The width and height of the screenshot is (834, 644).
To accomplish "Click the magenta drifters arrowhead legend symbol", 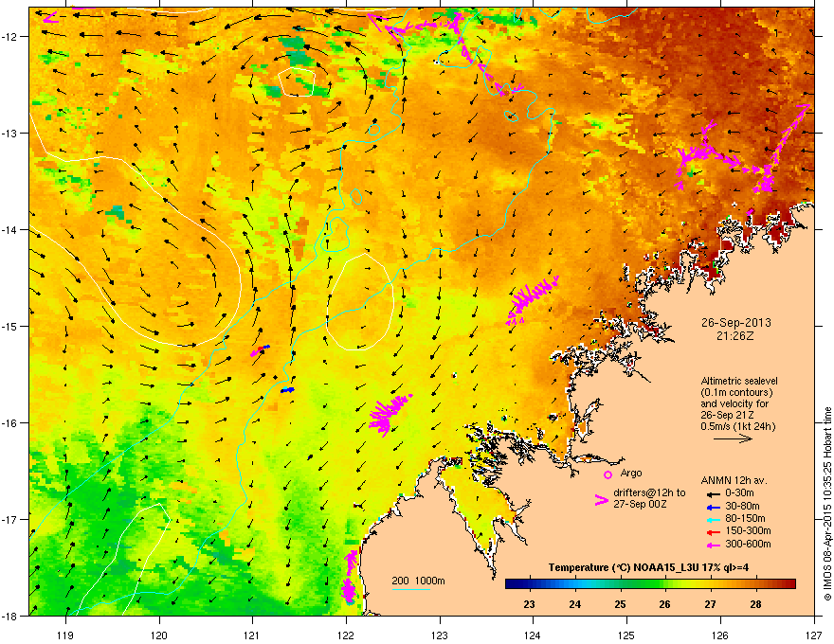I will (602, 500).
